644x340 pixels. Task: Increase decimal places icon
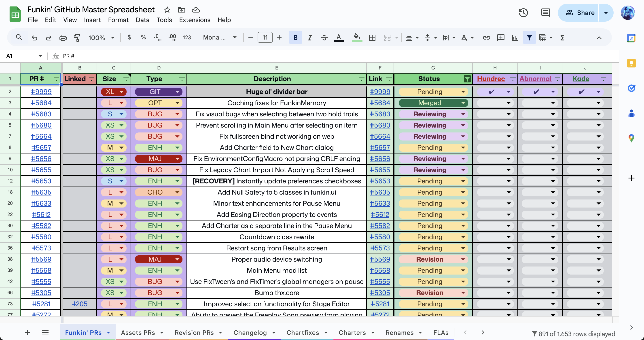pos(172,38)
